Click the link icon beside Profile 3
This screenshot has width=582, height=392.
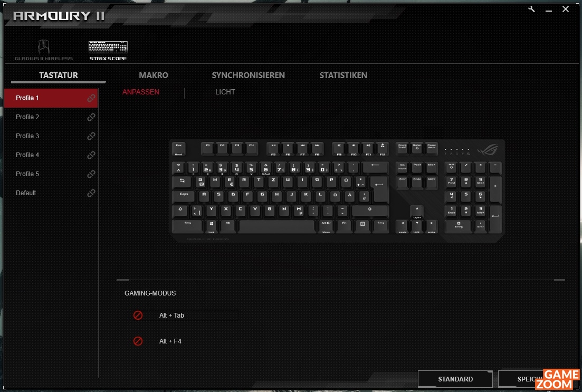pos(91,136)
